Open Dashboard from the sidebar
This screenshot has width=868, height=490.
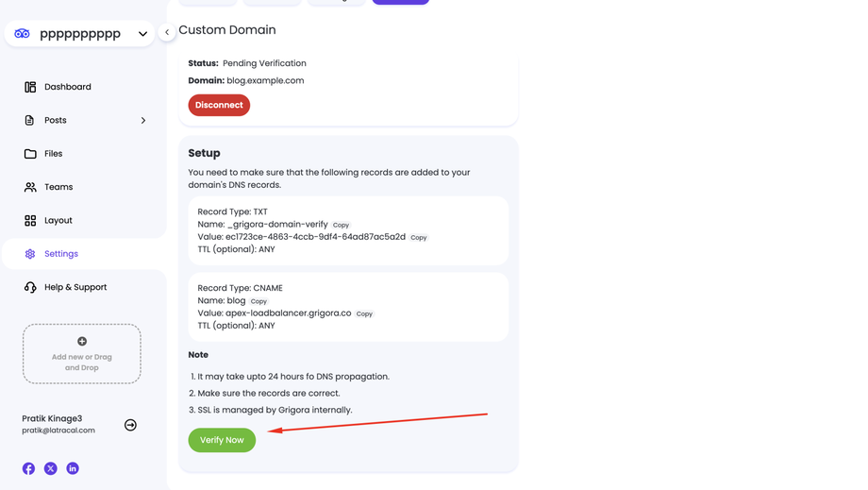tap(67, 87)
